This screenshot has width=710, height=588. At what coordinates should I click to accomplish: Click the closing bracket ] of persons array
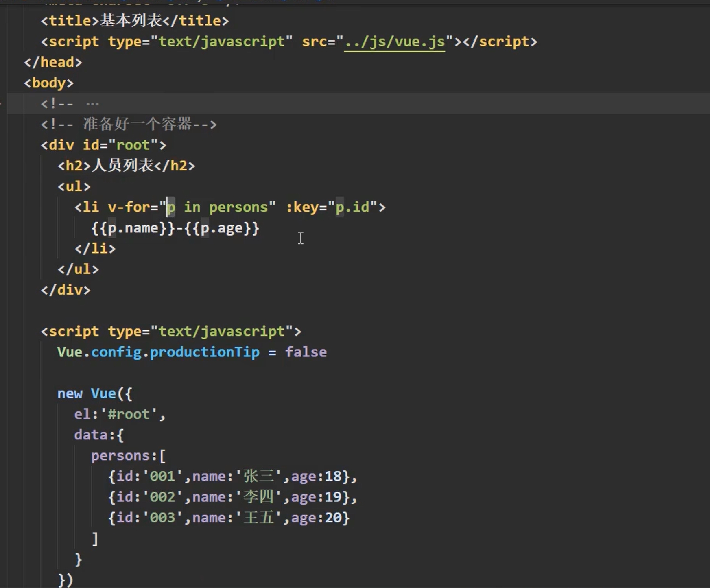click(95, 539)
